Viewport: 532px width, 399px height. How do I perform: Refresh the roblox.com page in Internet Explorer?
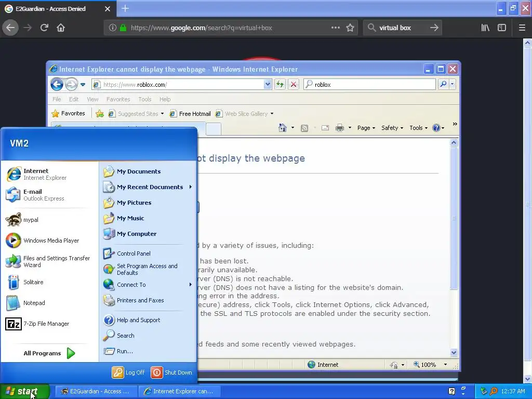(280, 84)
